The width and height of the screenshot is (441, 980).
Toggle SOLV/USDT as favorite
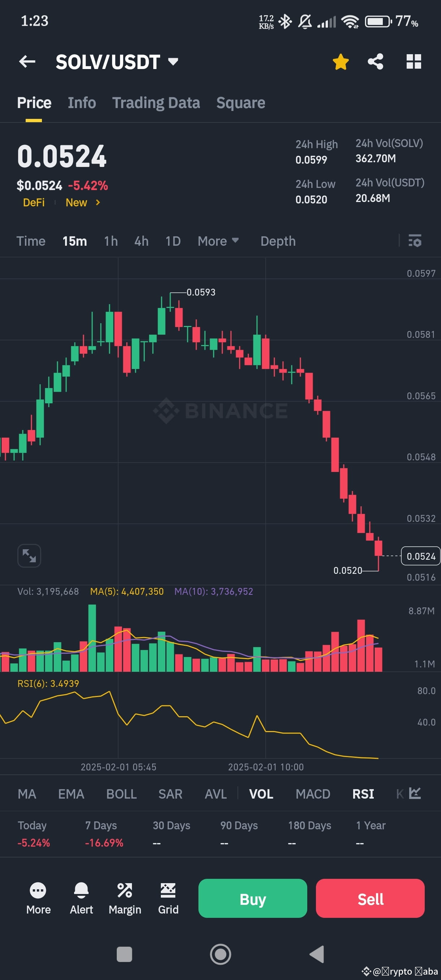(341, 61)
